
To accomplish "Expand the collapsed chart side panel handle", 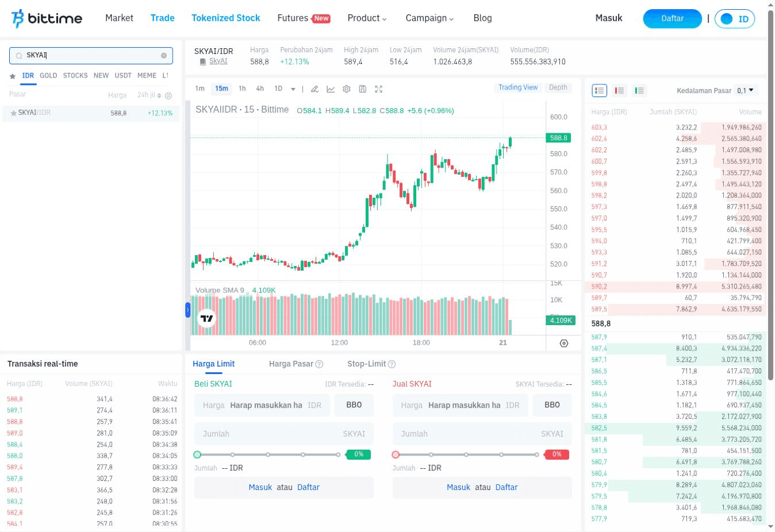I will pos(187,310).
